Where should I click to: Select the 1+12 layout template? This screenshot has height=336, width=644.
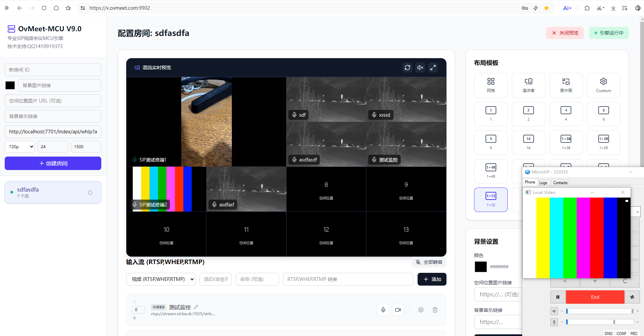pyautogui.click(x=491, y=200)
